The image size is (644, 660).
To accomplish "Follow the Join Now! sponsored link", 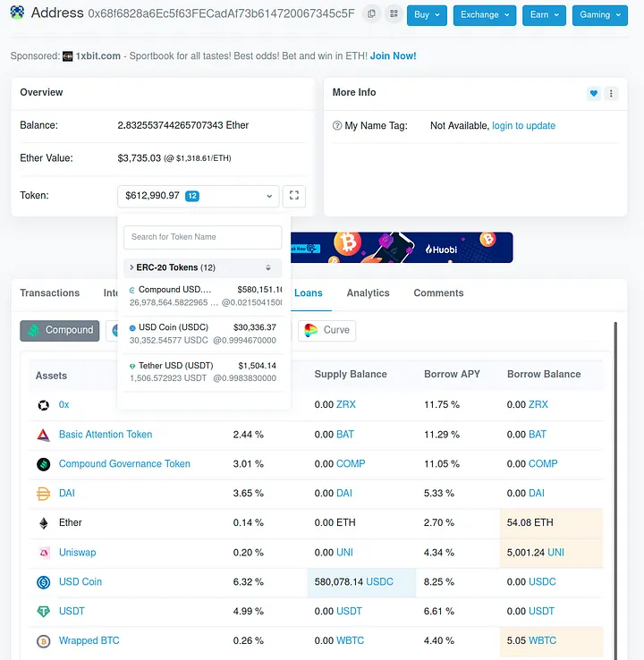I will coord(393,55).
